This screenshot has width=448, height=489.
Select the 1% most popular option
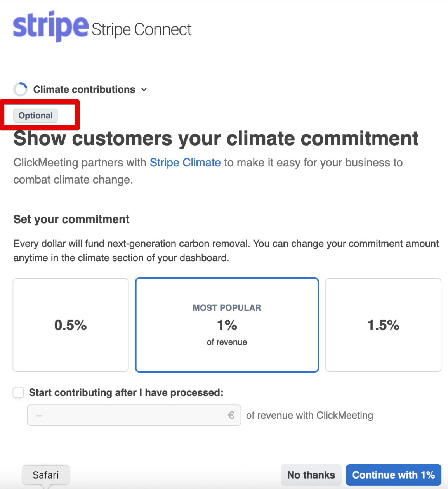(x=227, y=325)
